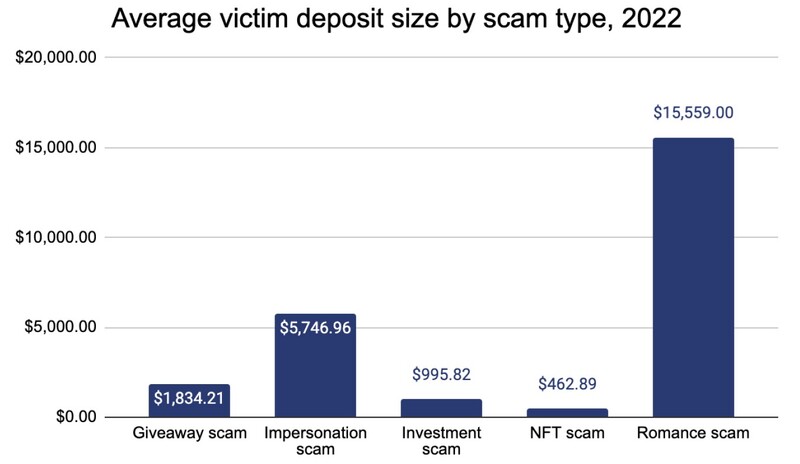The height and width of the screenshot is (464, 800).
Task: Select the short NFT scam bar
Action: point(566,412)
